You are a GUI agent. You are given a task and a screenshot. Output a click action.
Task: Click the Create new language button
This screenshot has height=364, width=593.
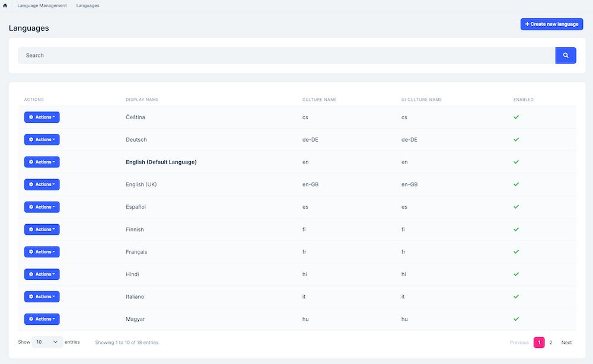pos(551,24)
